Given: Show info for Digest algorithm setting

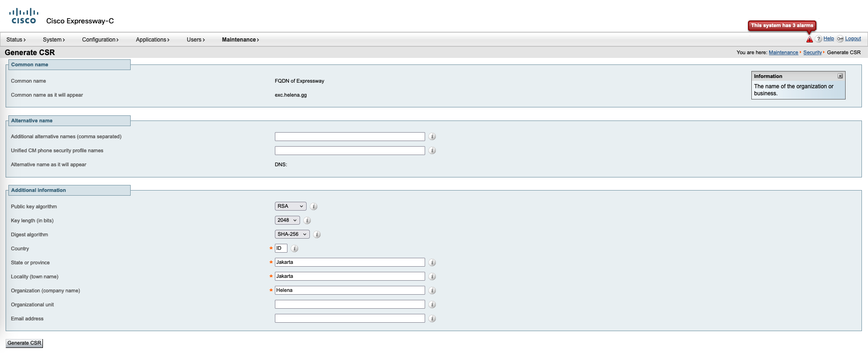Looking at the screenshot, I should click(x=317, y=234).
